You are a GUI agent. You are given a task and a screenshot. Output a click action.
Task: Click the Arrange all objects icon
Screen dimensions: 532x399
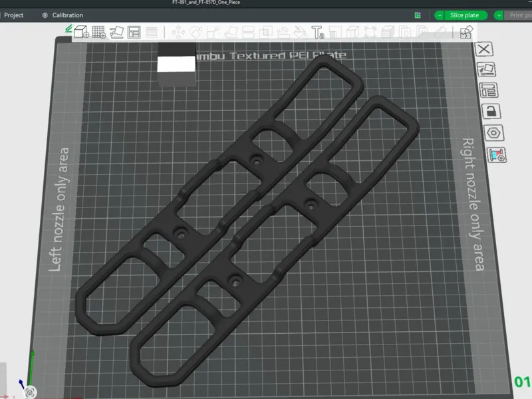tap(134, 33)
